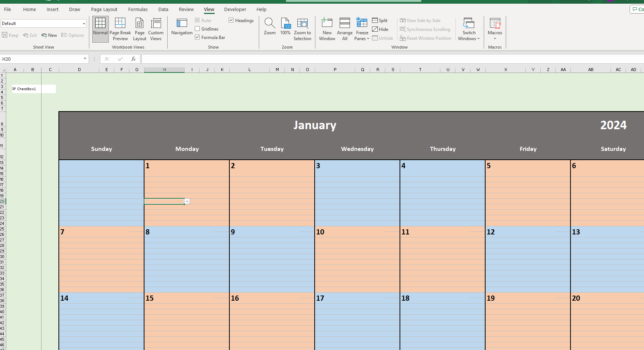Viewport: 644px width, 350px height.
Task: Hide the current window
Action: [380, 29]
